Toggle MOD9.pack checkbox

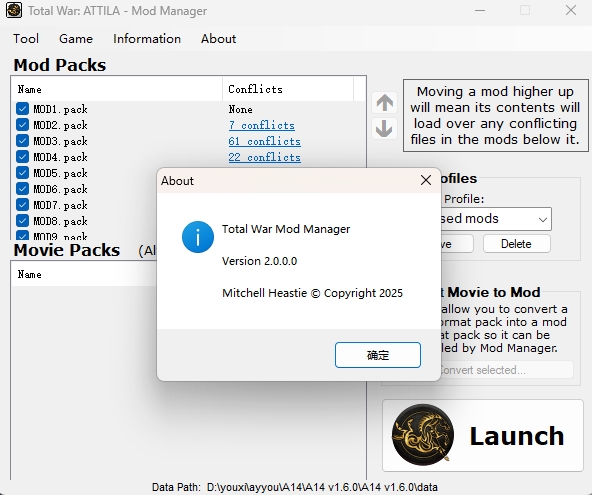coord(22,235)
